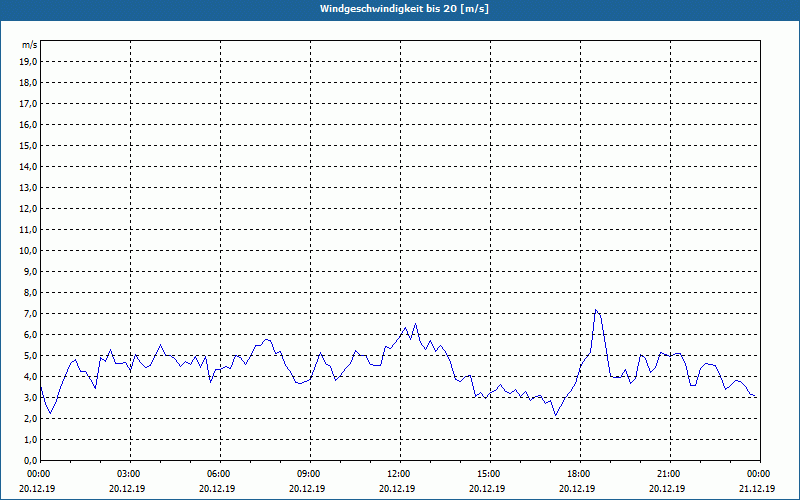Click the "7,0" y-axis label

click(30, 314)
